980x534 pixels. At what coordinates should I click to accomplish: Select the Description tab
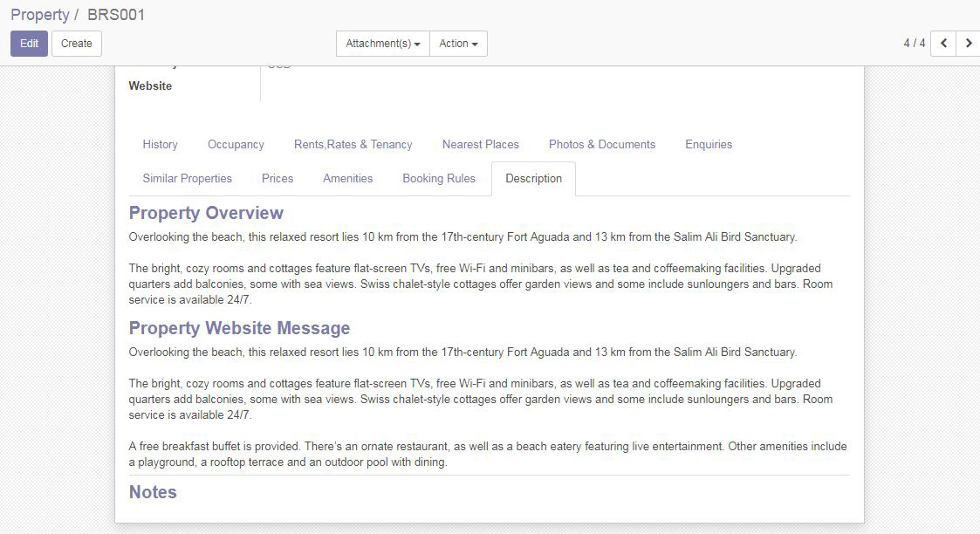534,179
